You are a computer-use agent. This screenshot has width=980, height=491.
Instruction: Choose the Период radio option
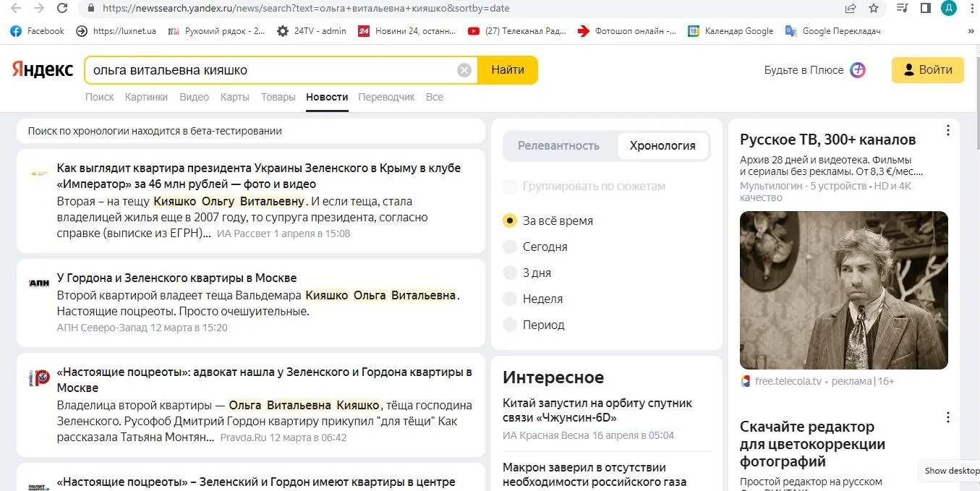[x=511, y=325]
